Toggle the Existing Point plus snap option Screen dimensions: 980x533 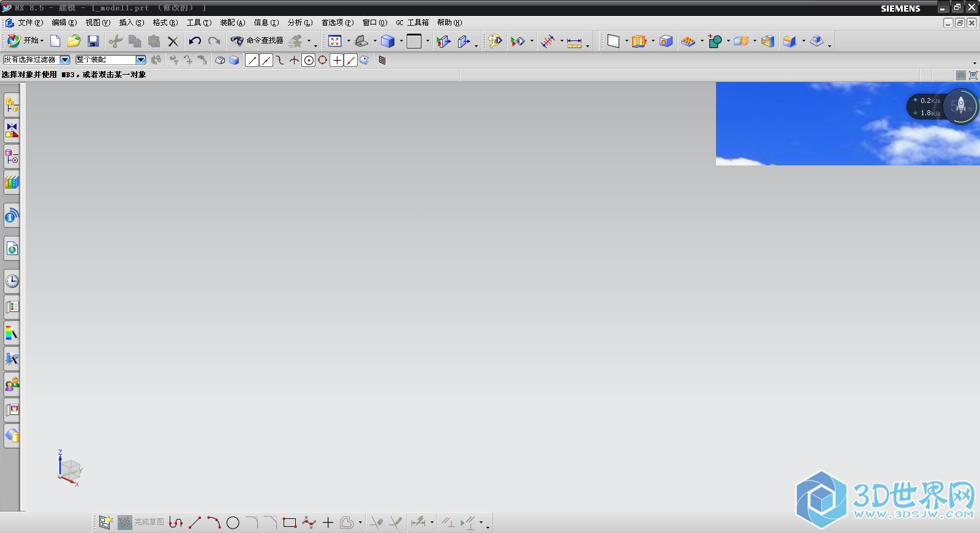[x=337, y=60]
